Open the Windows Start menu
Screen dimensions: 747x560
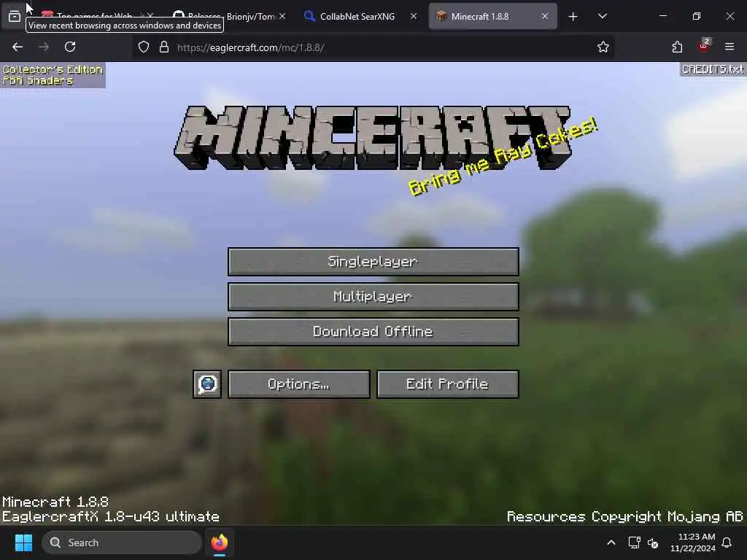(23, 542)
